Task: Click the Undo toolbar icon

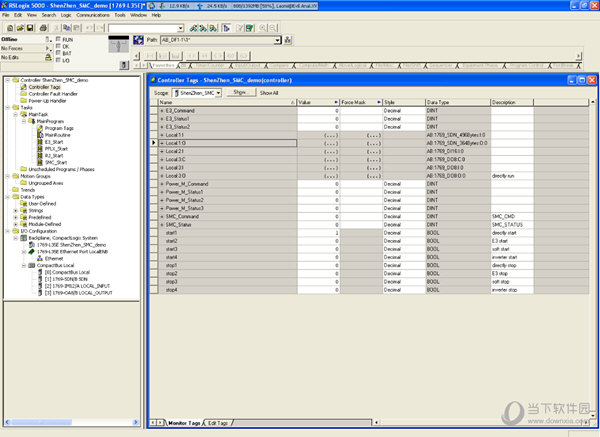Action: point(89,28)
